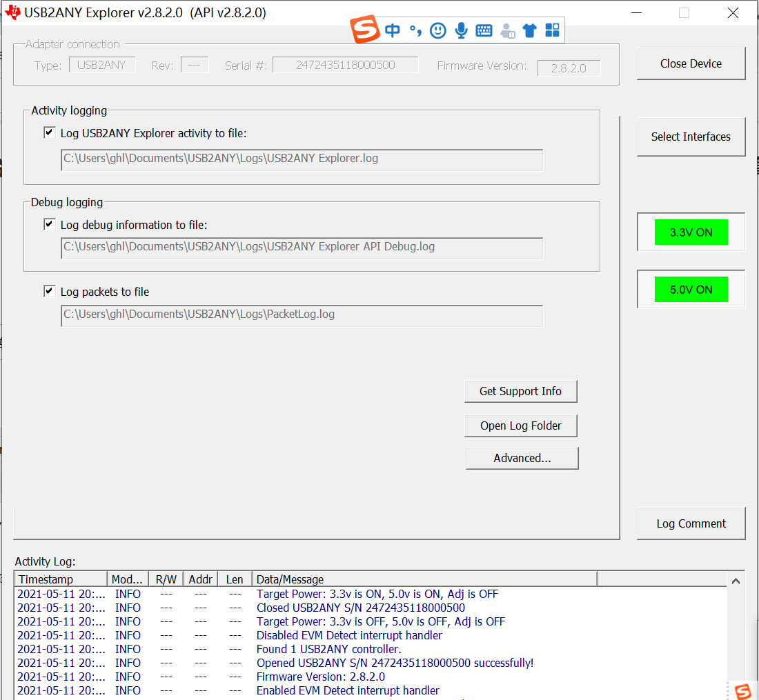Image resolution: width=759 pixels, height=700 pixels.
Task: Toggle Chinese input mode icon
Action: pyautogui.click(x=393, y=30)
